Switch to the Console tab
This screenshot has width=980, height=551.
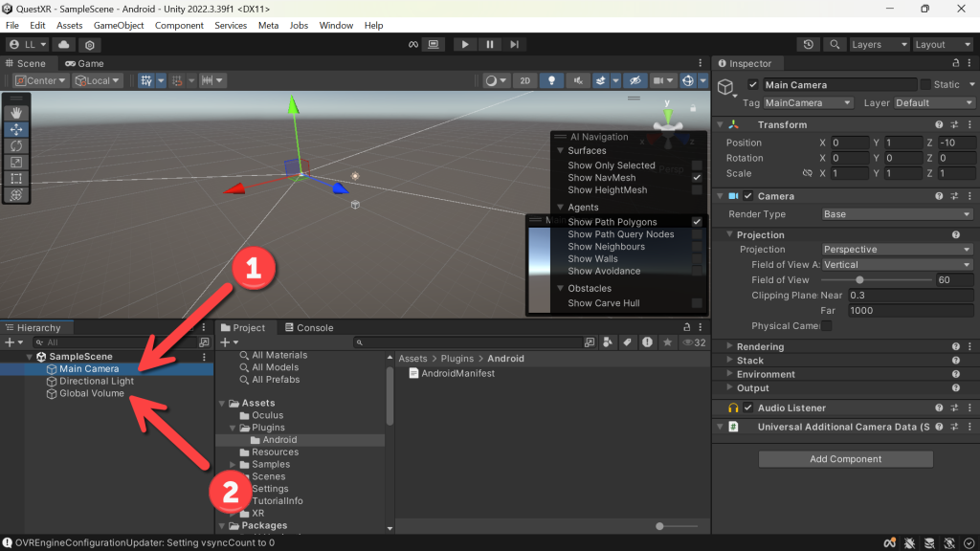coord(309,328)
